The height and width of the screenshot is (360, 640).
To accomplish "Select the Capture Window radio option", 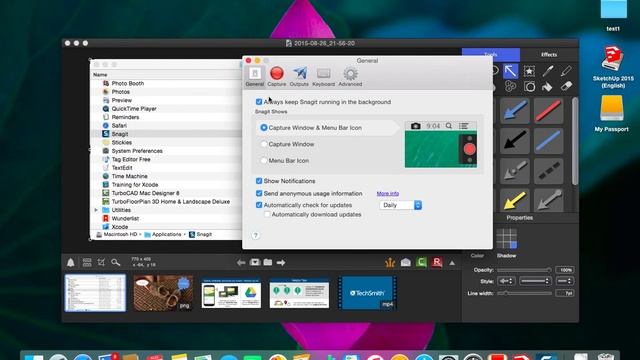I will [264, 144].
